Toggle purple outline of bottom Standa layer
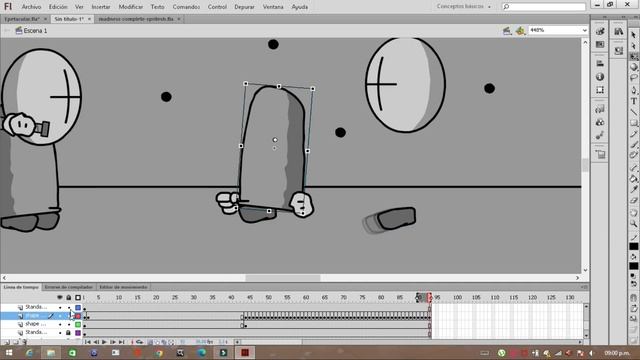Viewport: 640px width, 360px height. [x=78, y=333]
